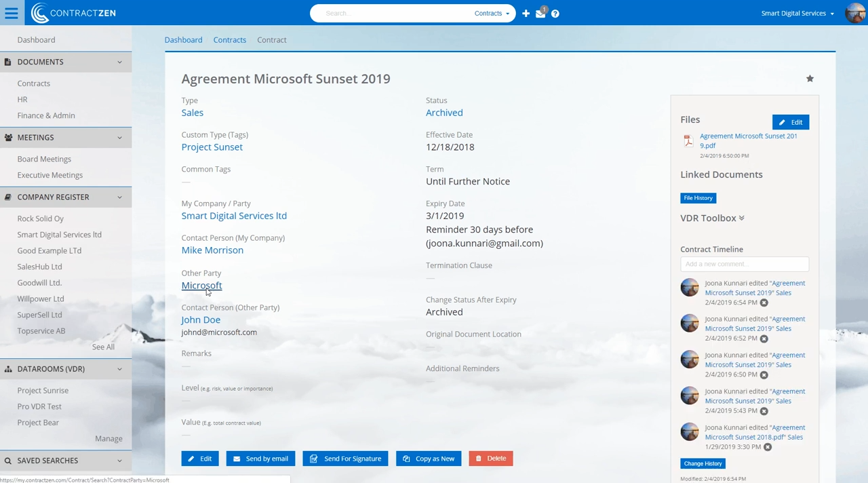Click the File History button
This screenshot has width=868, height=483.
[698, 198]
